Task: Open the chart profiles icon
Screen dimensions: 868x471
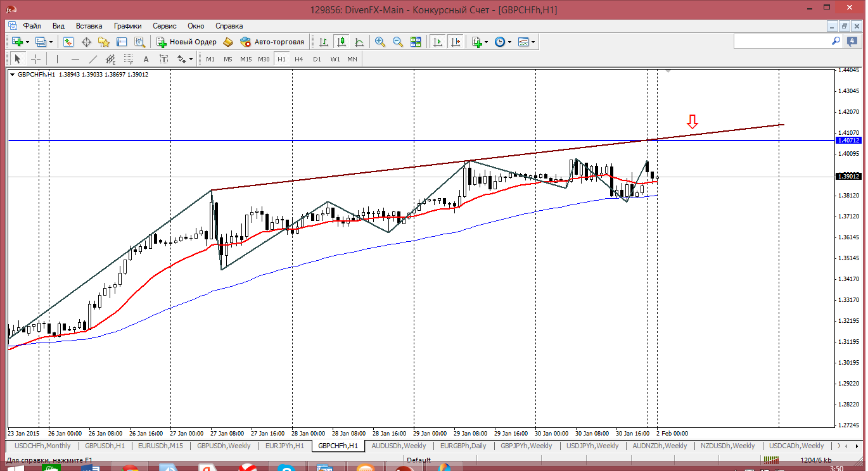Action: [x=41, y=42]
